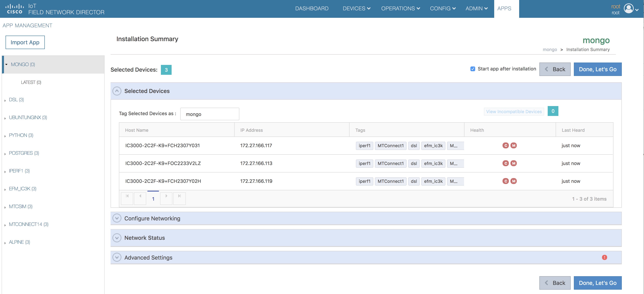Click the efm_ic3k tag on FCH2307Y02H row
The image size is (644, 294).
click(x=433, y=181)
